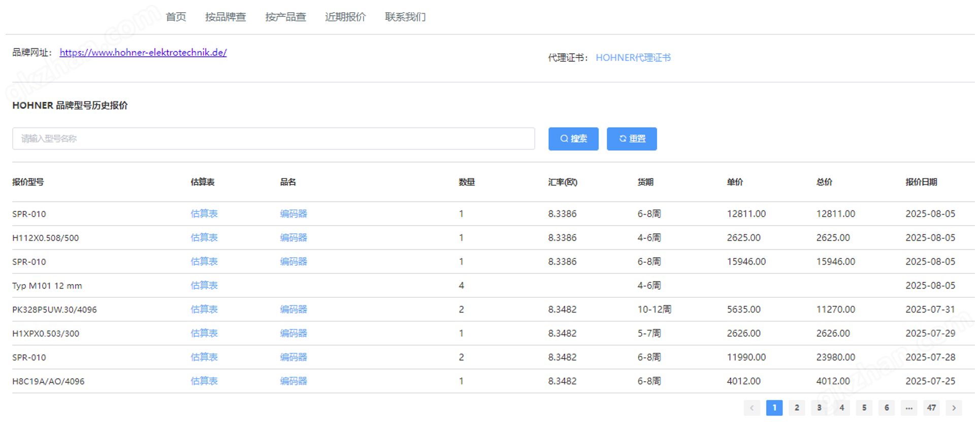Open the 近期报价 navigation item

pos(345,17)
